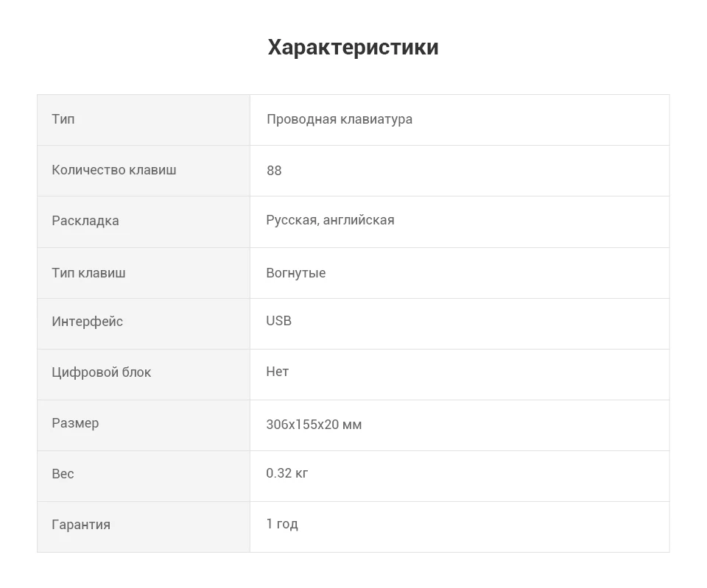This screenshot has height=588, width=707.
Task: Click the 1 год value
Action: click(x=282, y=524)
